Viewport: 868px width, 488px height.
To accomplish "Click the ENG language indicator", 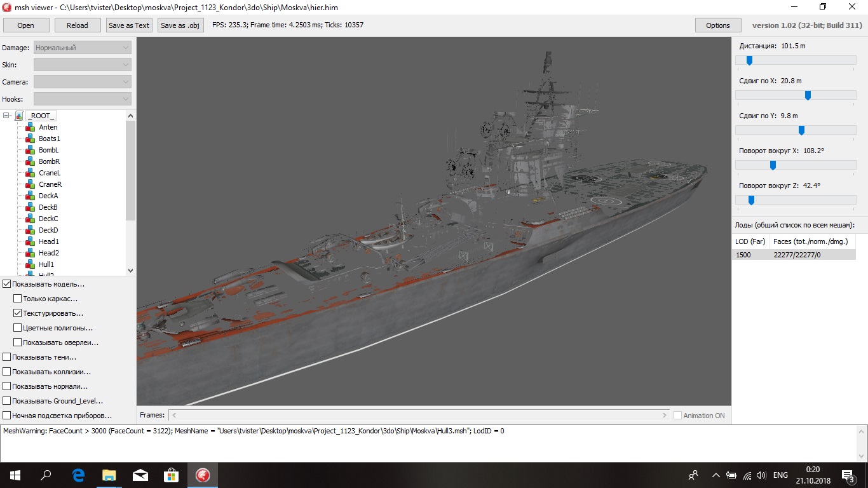I will click(780, 475).
